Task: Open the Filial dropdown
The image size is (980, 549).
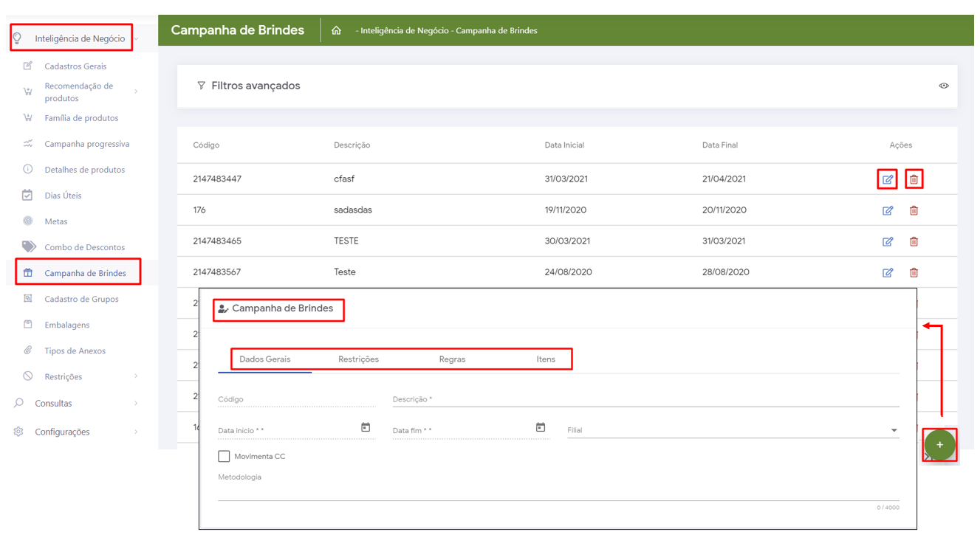Action: (733, 430)
